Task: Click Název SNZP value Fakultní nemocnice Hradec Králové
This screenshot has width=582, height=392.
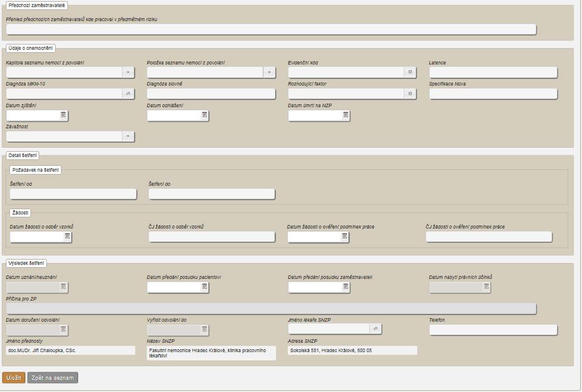Action: coord(211,353)
